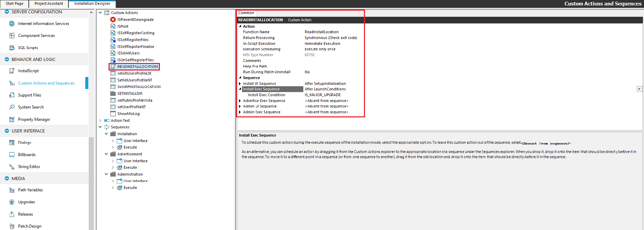Select setUserProfileNT in the tree
644x230 pixels.
point(131,107)
